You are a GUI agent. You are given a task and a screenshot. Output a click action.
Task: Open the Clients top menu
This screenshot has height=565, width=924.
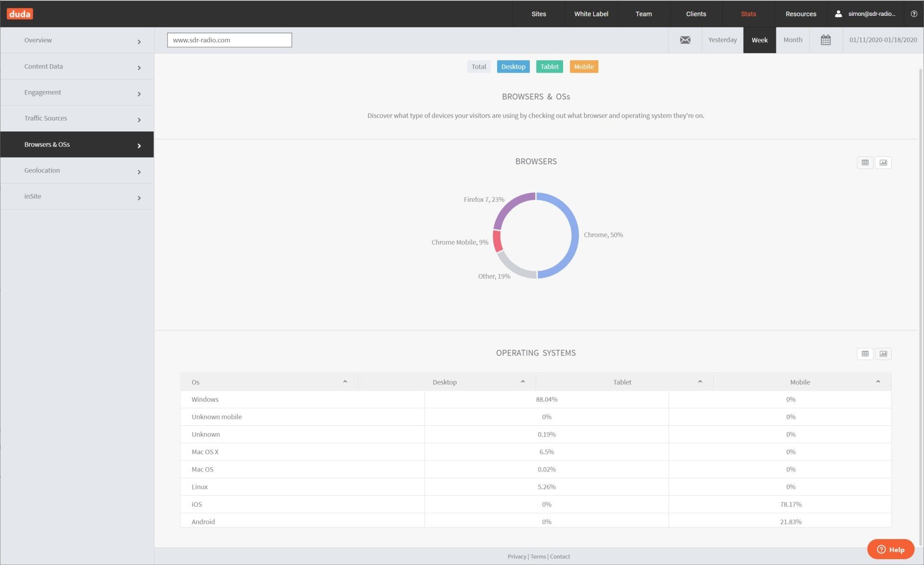(696, 14)
